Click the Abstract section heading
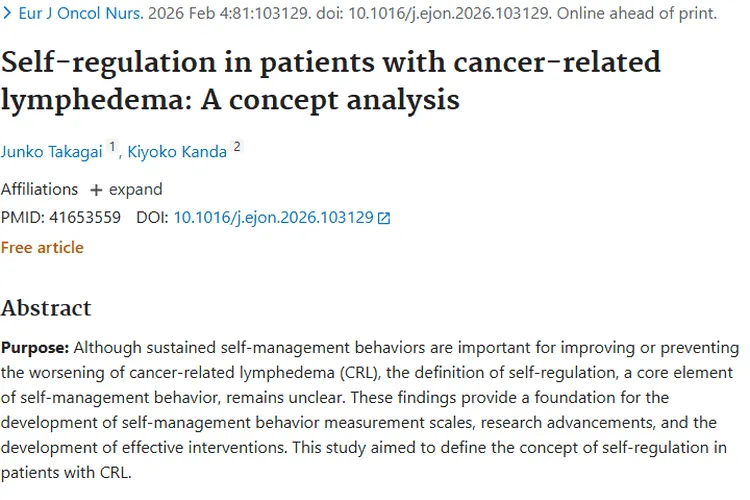Image resolution: width=750 pixels, height=500 pixels. [x=46, y=307]
